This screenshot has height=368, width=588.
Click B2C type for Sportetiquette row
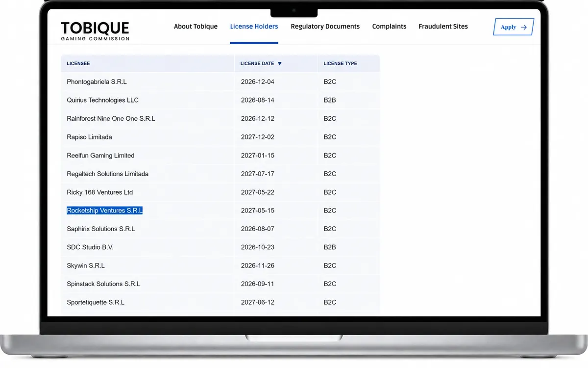click(330, 302)
